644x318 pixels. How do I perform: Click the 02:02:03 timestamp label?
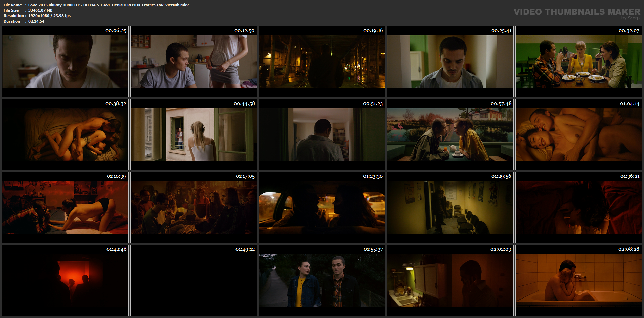point(501,249)
